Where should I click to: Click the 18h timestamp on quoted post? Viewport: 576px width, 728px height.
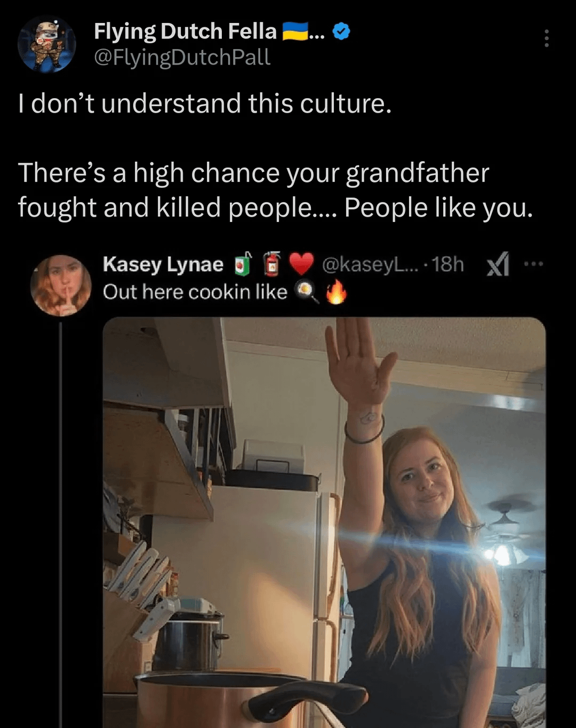tap(447, 264)
